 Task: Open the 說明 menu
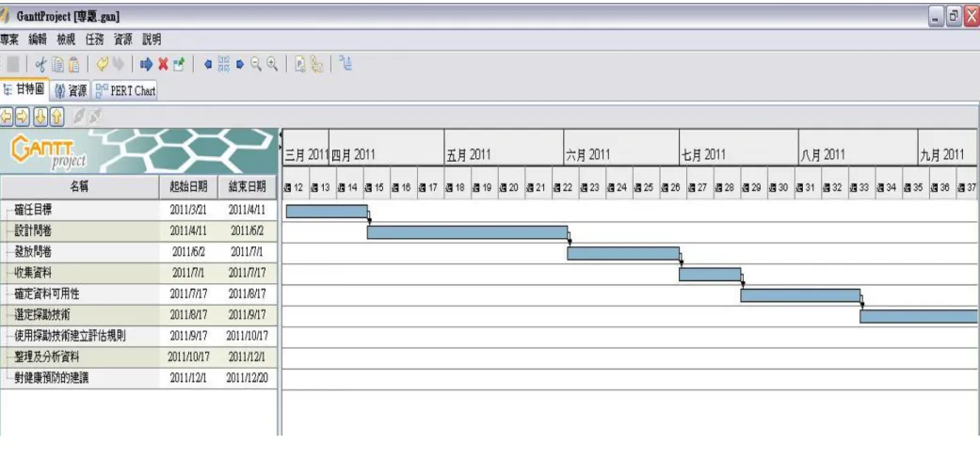tap(152, 40)
